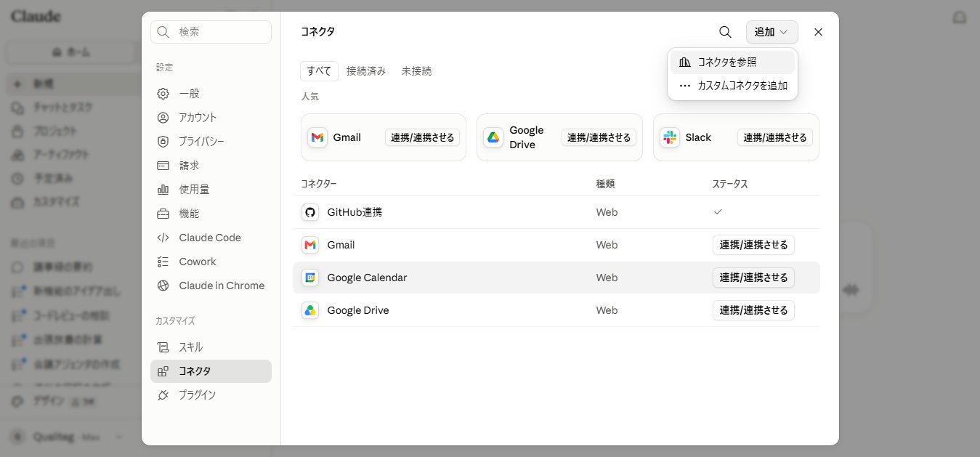Open Cowork settings
Viewport: 980px width, 457px height.
point(211,262)
